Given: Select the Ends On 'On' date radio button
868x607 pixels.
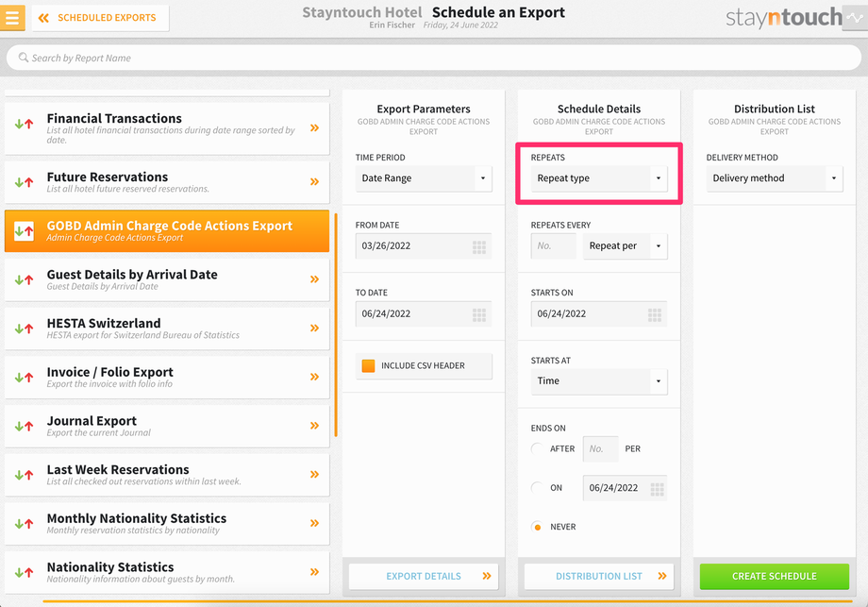Looking at the screenshot, I should 537,487.
